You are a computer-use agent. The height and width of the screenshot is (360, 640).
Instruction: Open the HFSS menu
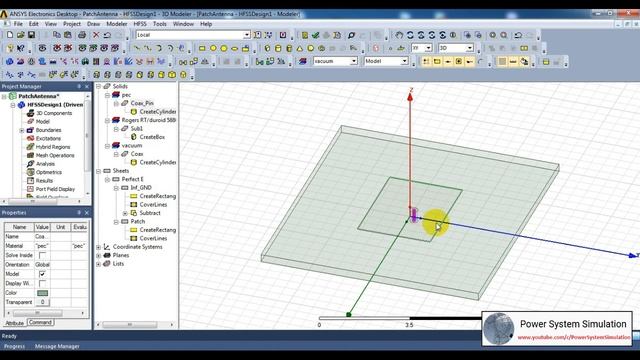coord(140,24)
